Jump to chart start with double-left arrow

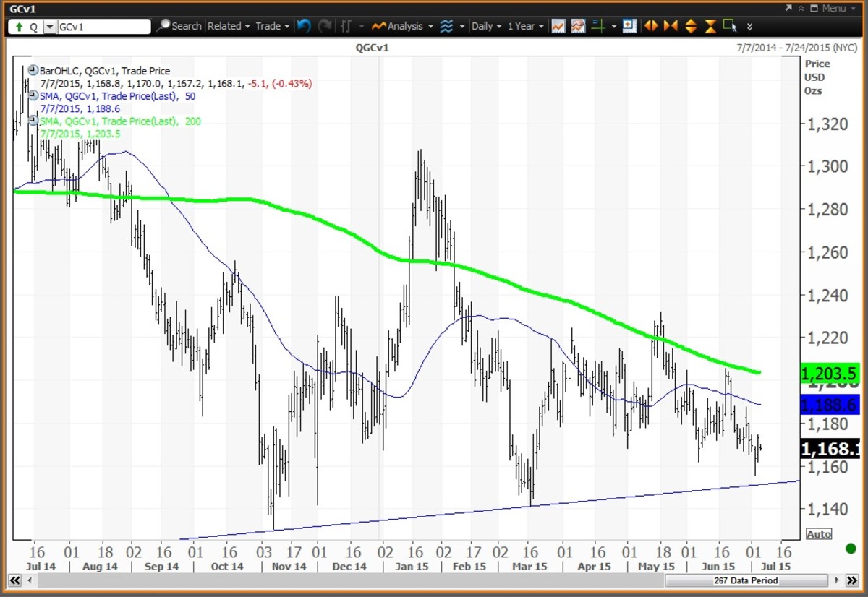tap(14, 580)
